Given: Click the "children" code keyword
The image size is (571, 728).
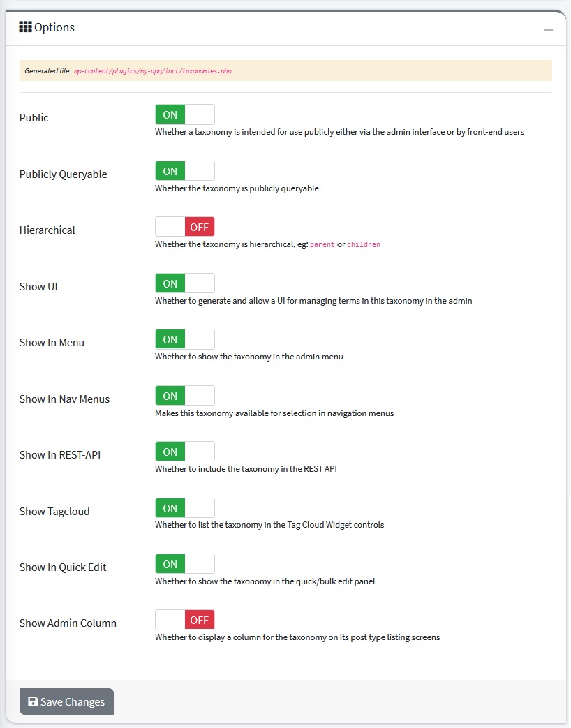Looking at the screenshot, I should [x=363, y=245].
